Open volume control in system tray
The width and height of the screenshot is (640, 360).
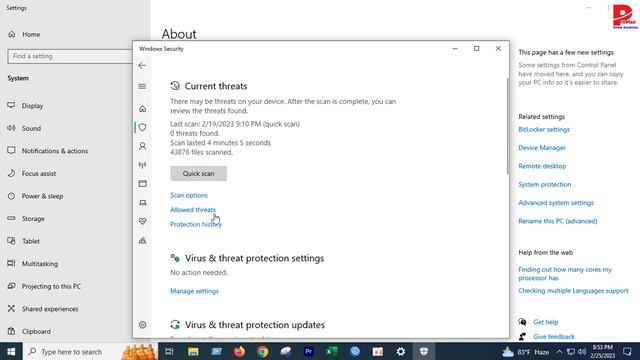[x=582, y=352]
